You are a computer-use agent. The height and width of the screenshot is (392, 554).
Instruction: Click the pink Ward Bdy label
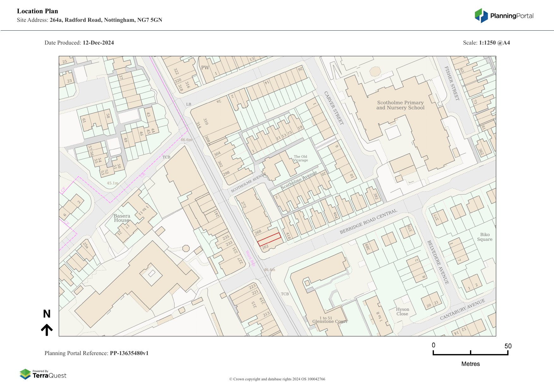click(250, 259)
